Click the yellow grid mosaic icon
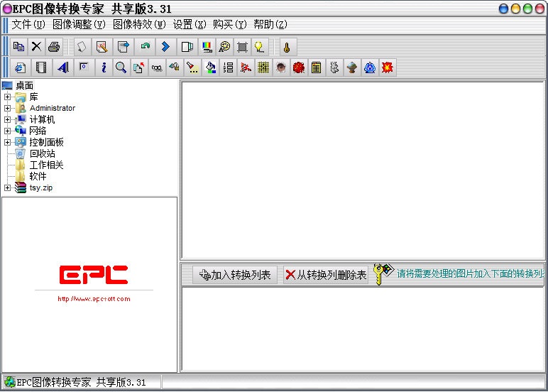548x392 pixels. (263, 67)
